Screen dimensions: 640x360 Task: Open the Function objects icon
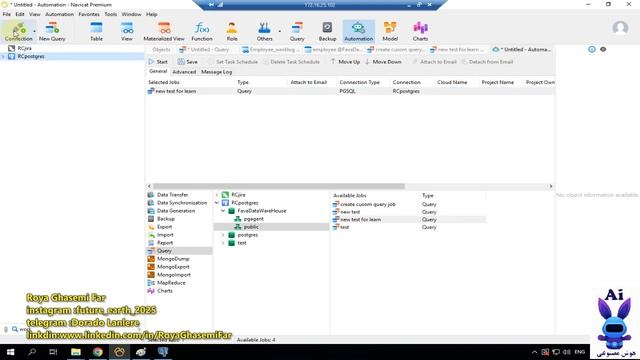coord(202,31)
